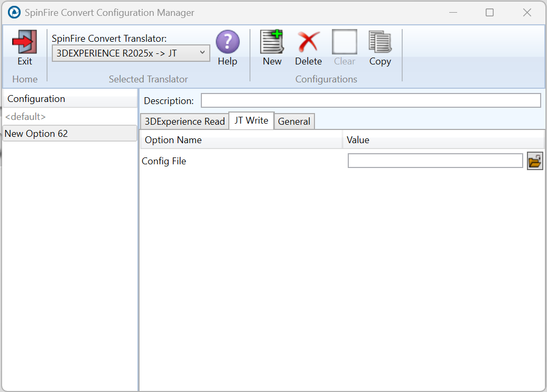Delete the selected configuration

pyautogui.click(x=309, y=42)
